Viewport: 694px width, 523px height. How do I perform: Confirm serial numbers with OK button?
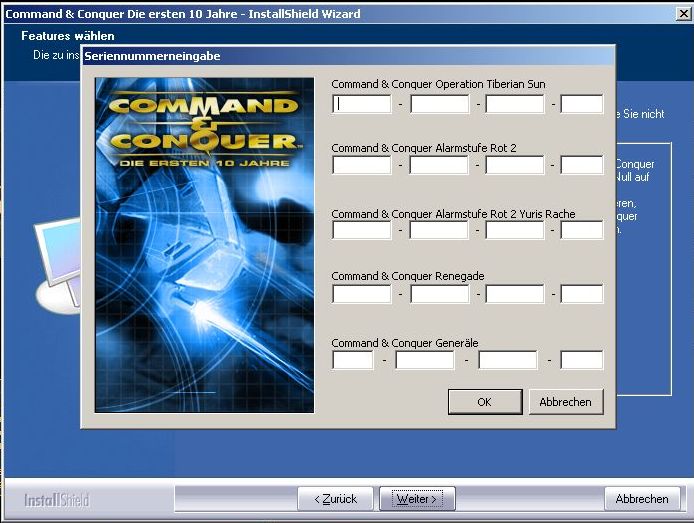[x=485, y=402]
